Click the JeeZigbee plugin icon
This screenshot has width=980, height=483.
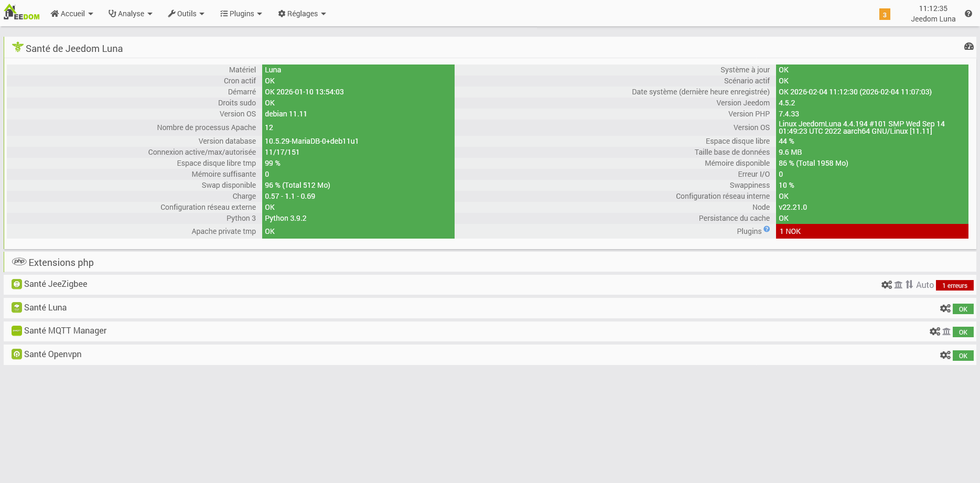point(17,284)
